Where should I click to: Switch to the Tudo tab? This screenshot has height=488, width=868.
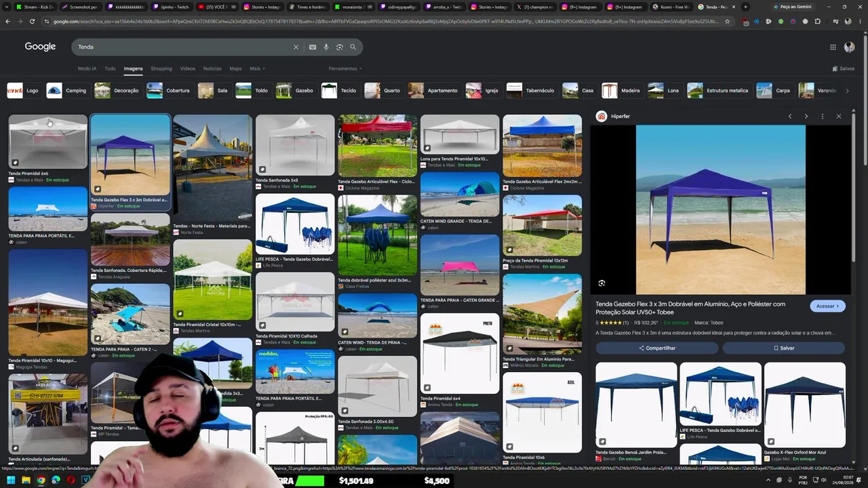tap(110, 68)
